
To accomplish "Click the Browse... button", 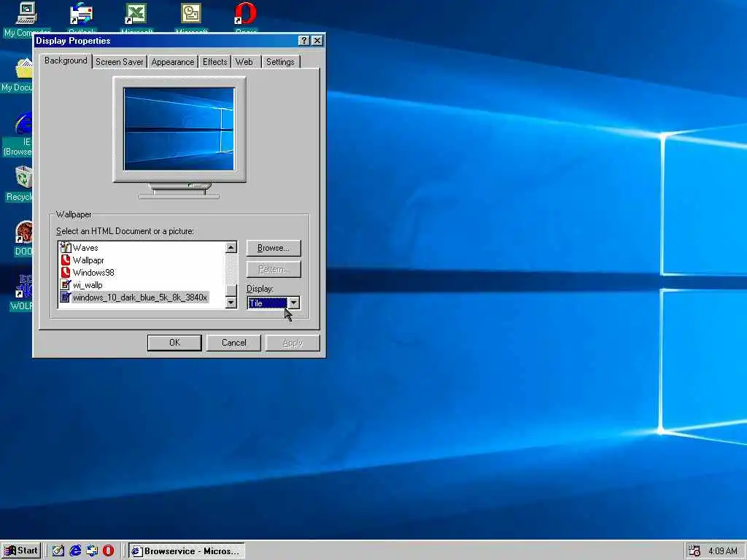I will click(274, 248).
